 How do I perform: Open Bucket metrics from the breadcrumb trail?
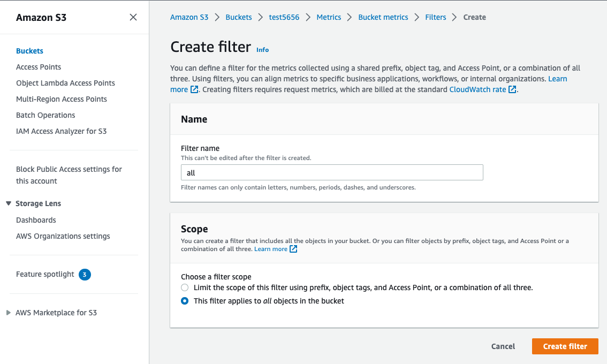(383, 17)
